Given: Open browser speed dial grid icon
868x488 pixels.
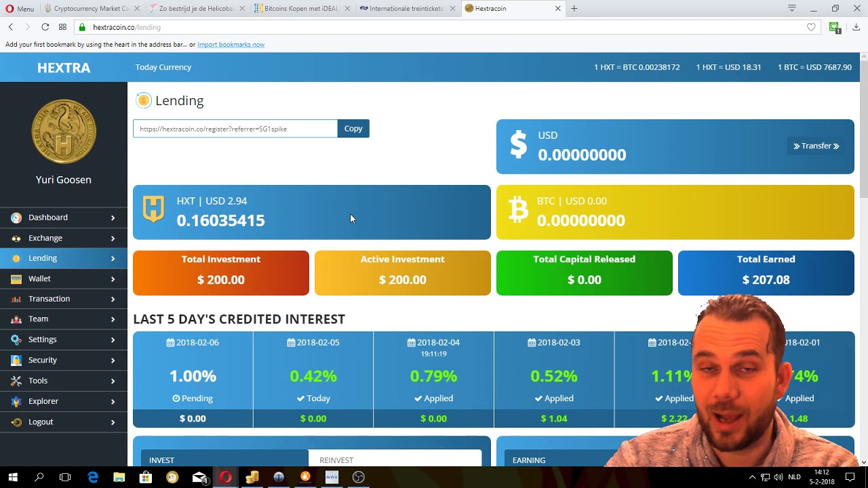Looking at the screenshot, I should coord(62,27).
